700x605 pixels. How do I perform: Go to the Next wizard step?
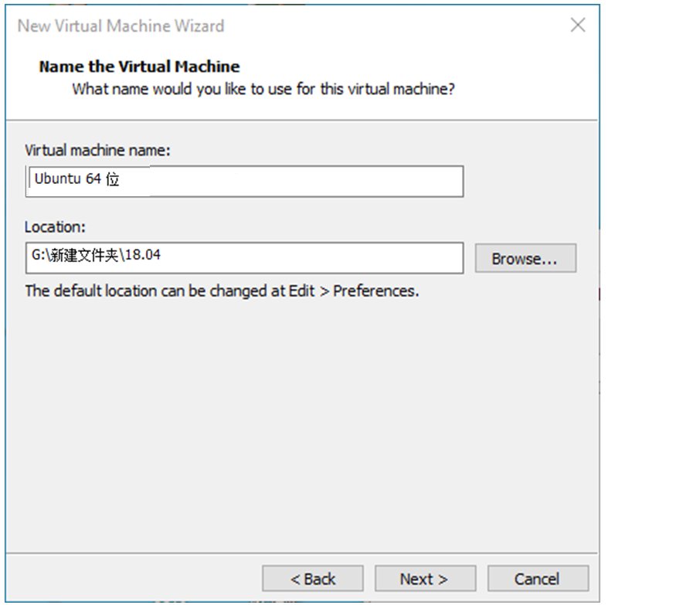coord(425,579)
